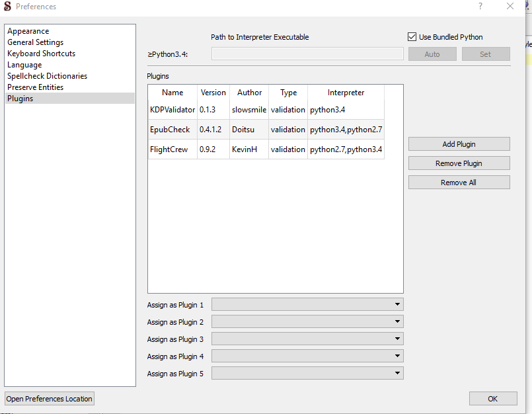
Task: Click the Set interpreter path button
Action: tap(486, 54)
